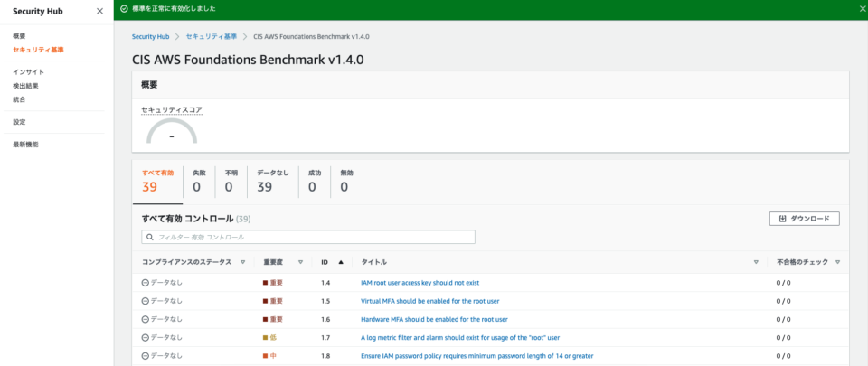Click the data-none status icon in row 1.8
Image resolution: width=868 pixels, height=366 pixels.
(x=146, y=356)
